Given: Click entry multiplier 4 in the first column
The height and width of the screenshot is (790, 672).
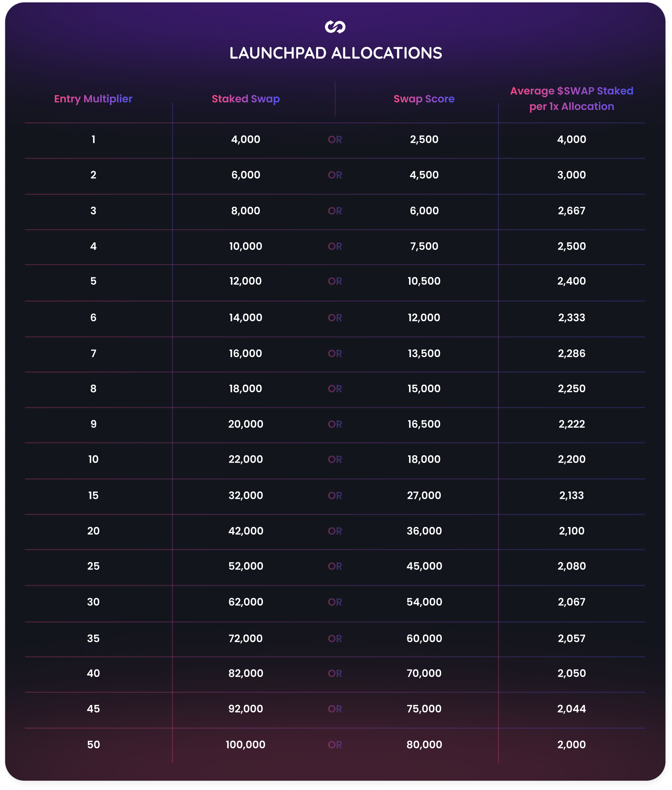Looking at the screenshot, I should [x=93, y=246].
